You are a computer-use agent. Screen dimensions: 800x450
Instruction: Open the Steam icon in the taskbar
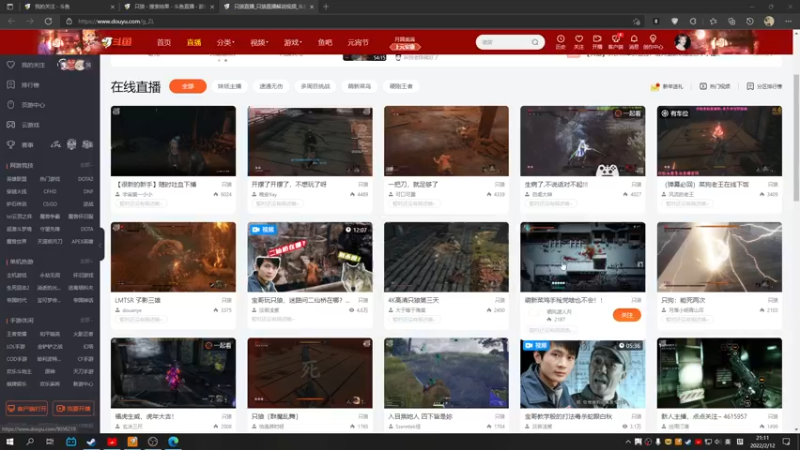point(91,442)
